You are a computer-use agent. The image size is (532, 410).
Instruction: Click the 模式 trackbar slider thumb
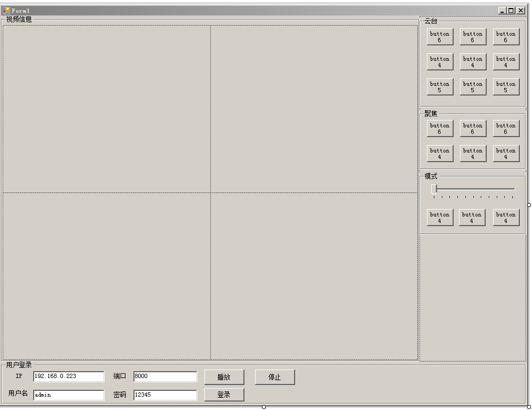[434, 190]
